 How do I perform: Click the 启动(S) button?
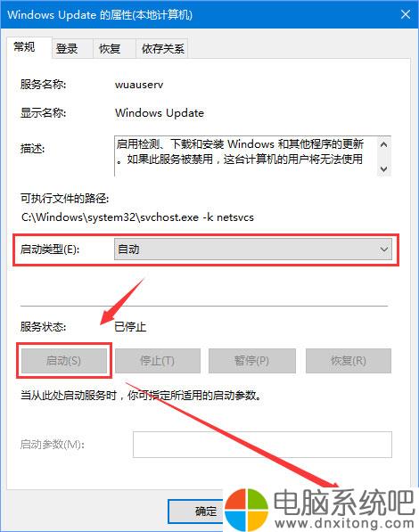coord(64,360)
